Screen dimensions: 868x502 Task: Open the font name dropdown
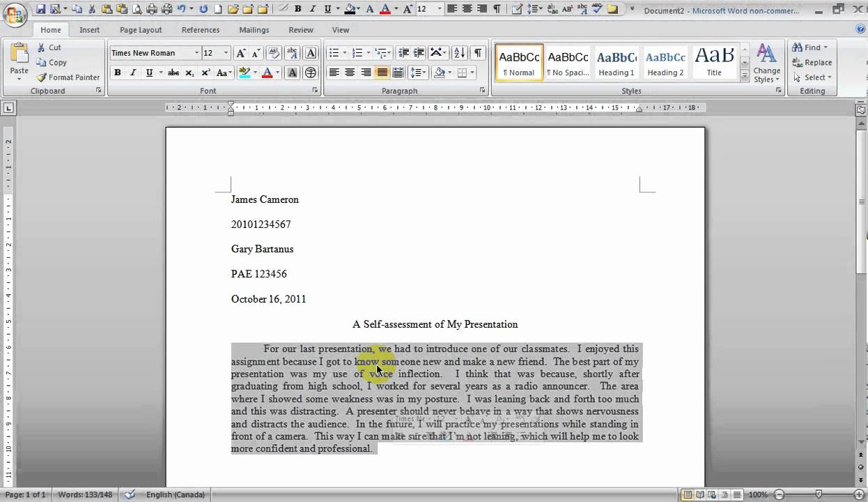tap(197, 53)
